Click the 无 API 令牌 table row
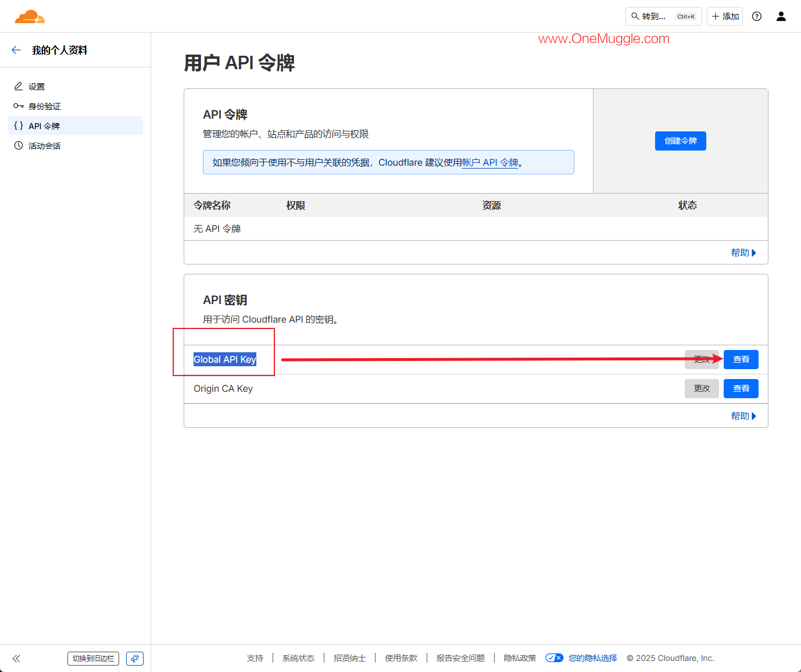Viewport: 801px width, 672px height. pyautogui.click(x=476, y=228)
